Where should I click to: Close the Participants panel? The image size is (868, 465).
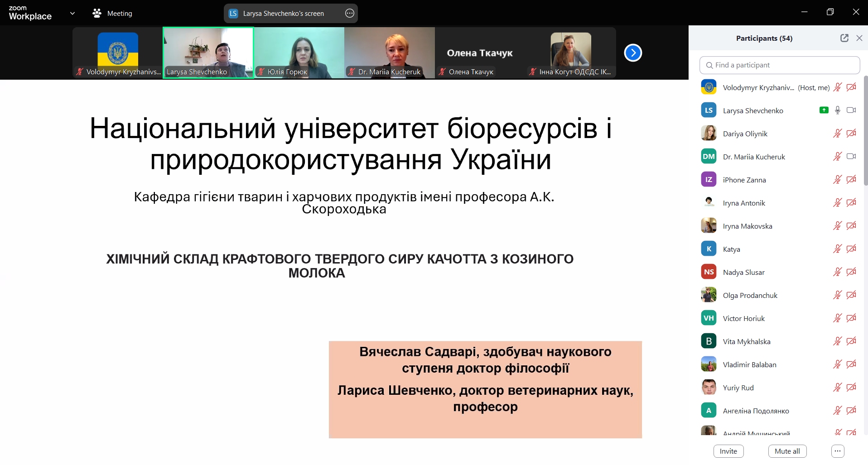tap(859, 38)
